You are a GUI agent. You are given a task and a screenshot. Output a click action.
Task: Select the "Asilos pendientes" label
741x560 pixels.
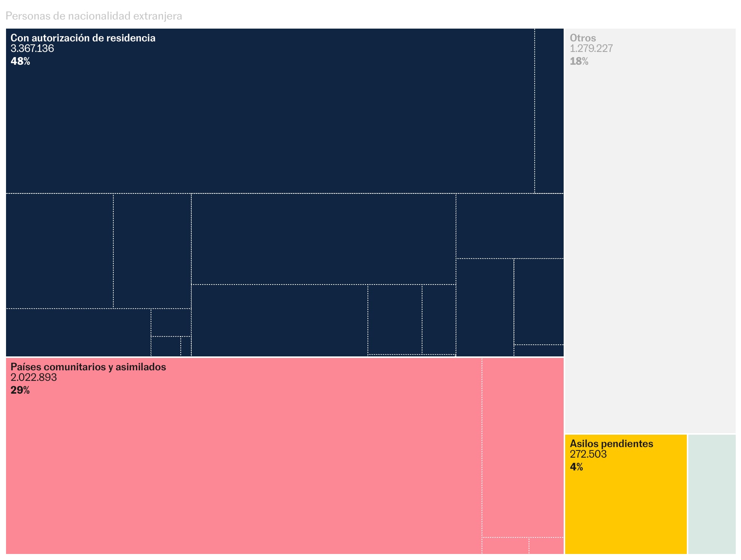[x=611, y=444]
